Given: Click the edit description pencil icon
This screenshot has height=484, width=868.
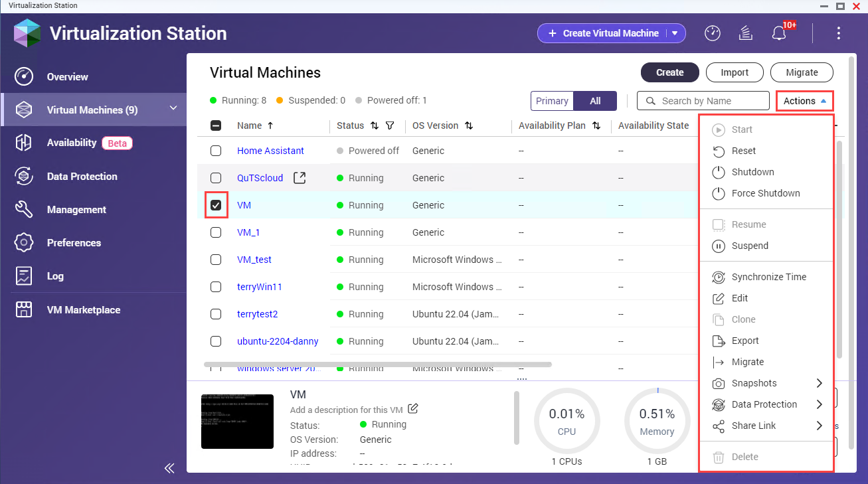Looking at the screenshot, I should (413, 408).
